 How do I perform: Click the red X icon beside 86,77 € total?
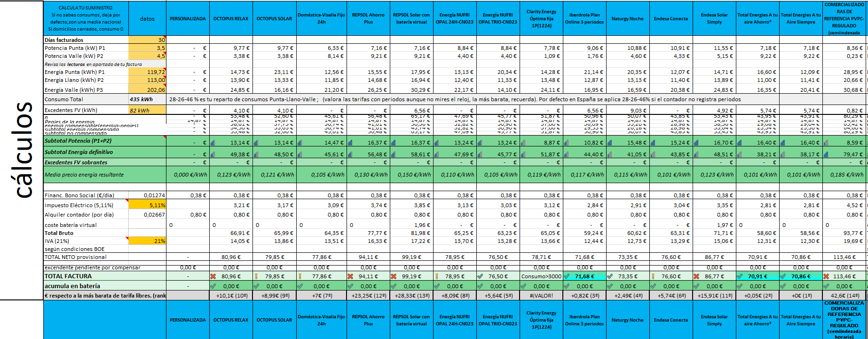(696, 276)
